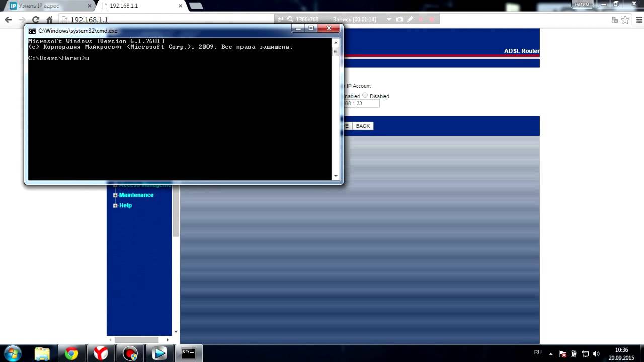Click the browser forward arrow

click(x=22, y=20)
